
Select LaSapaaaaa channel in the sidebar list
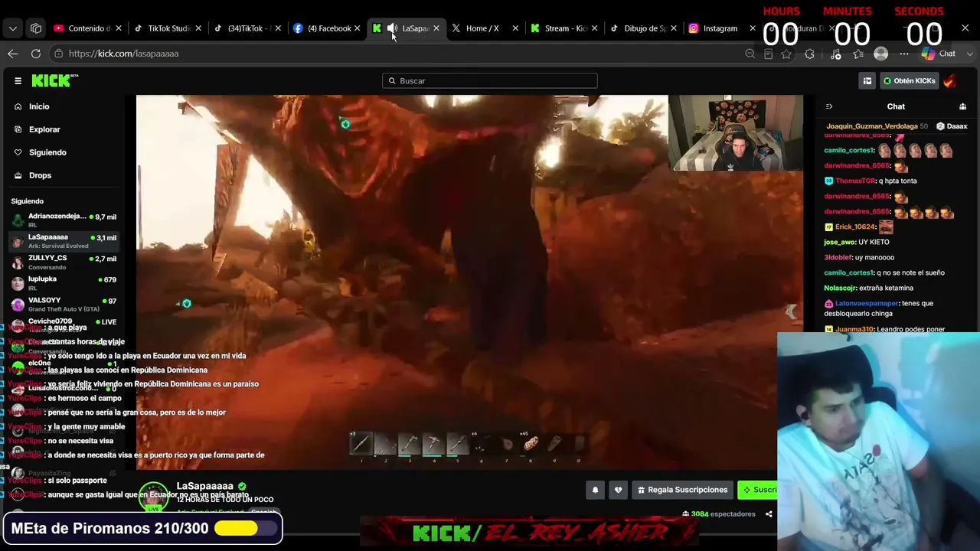[x=63, y=240]
